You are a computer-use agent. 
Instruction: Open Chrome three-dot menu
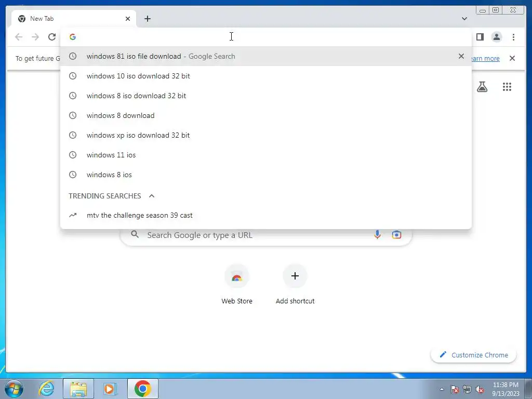click(x=513, y=37)
